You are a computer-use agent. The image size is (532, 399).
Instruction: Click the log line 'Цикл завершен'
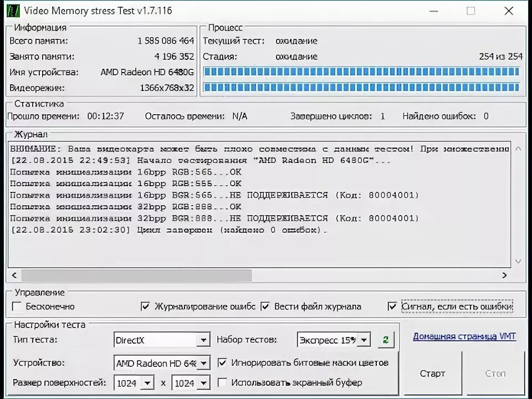coord(169,230)
